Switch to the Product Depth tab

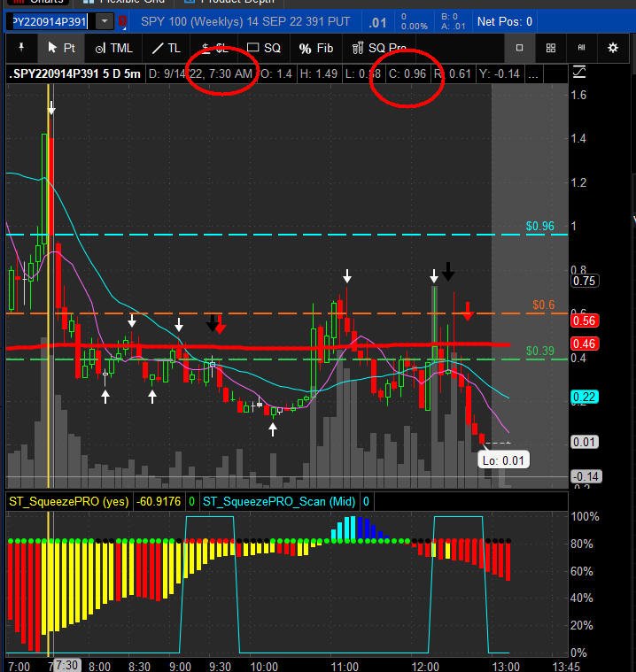pos(230,2)
